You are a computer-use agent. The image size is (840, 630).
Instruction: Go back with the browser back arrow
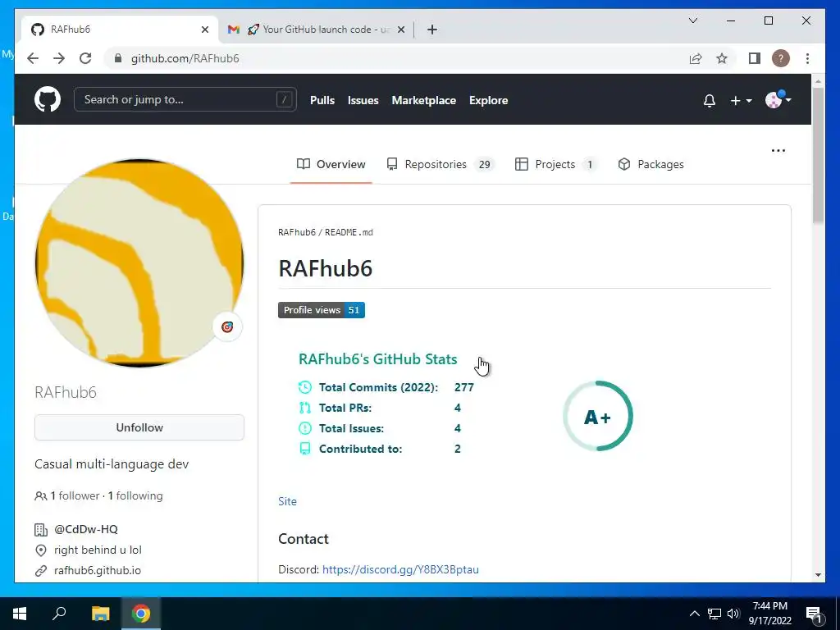(x=33, y=58)
